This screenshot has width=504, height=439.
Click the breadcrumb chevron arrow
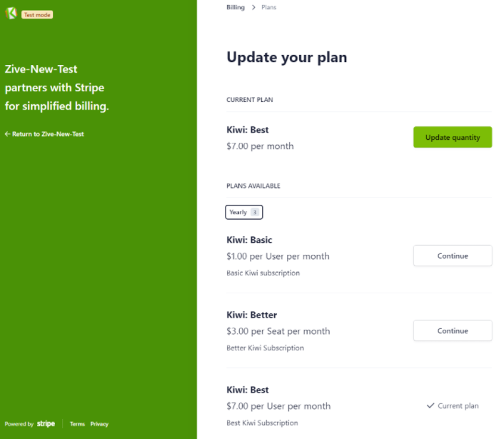click(253, 7)
